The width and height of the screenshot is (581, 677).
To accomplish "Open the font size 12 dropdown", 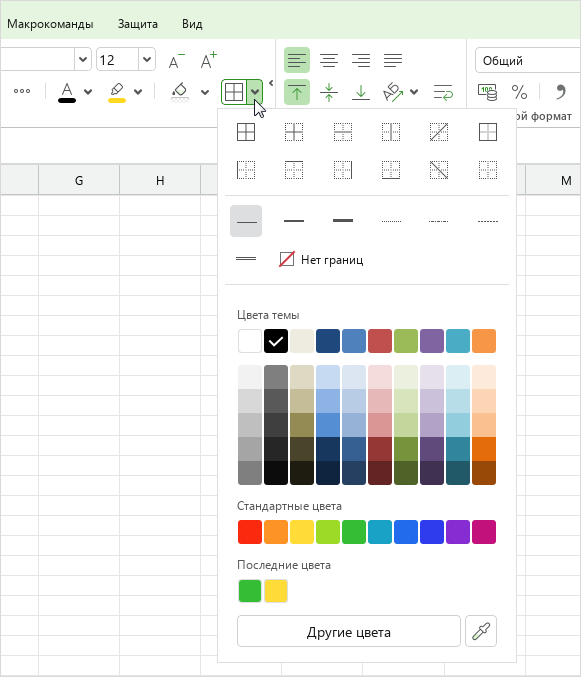I will (147, 59).
